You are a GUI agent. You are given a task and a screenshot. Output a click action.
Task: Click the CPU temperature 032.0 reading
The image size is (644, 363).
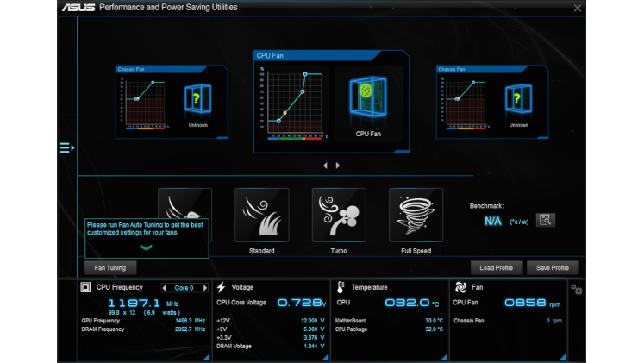(x=411, y=303)
